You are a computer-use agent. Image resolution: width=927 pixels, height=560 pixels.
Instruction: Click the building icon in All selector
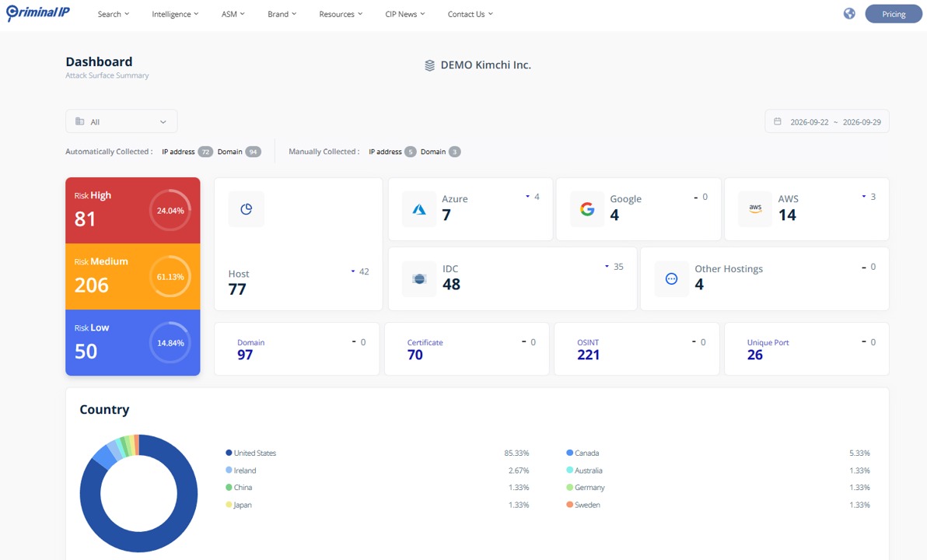tap(80, 121)
